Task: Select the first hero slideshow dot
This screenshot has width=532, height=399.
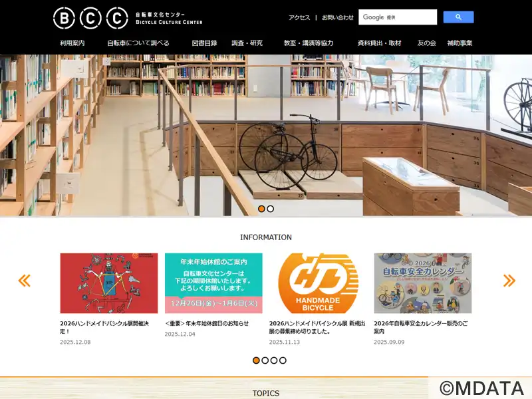Action: [x=261, y=209]
